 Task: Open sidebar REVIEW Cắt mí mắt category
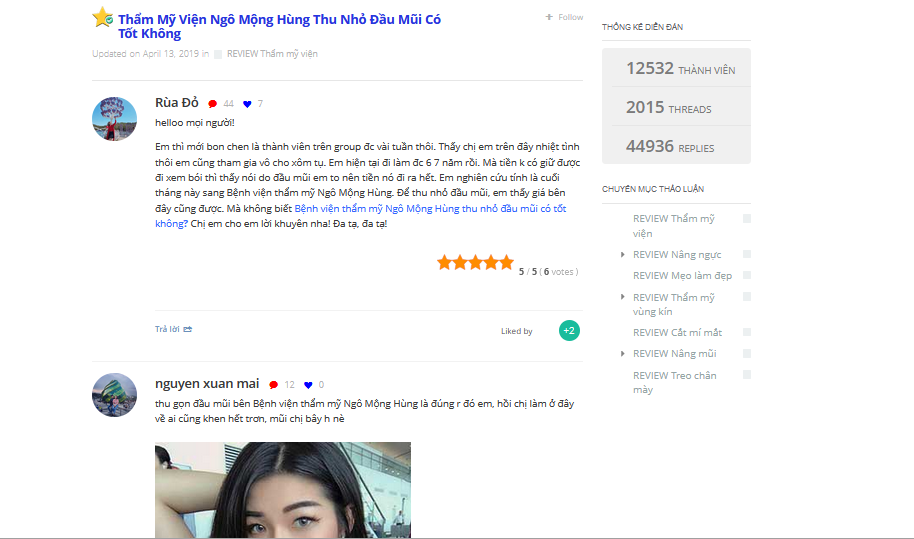tap(677, 333)
